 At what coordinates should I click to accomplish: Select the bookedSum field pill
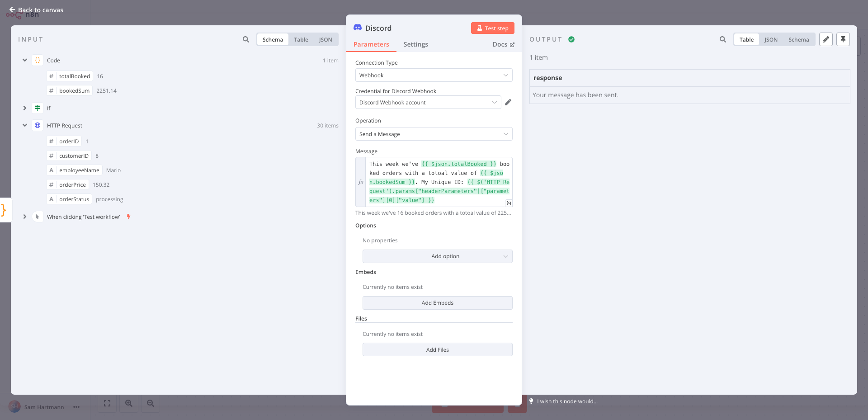[x=70, y=90]
